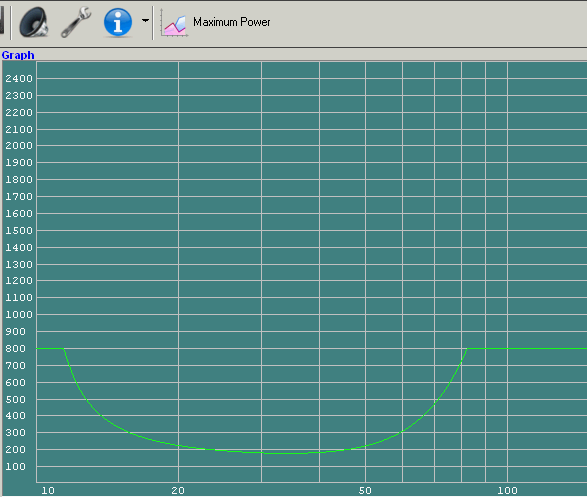The image size is (587, 497).
Task: Click the 1000 y-axis label
Action: [19, 314]
